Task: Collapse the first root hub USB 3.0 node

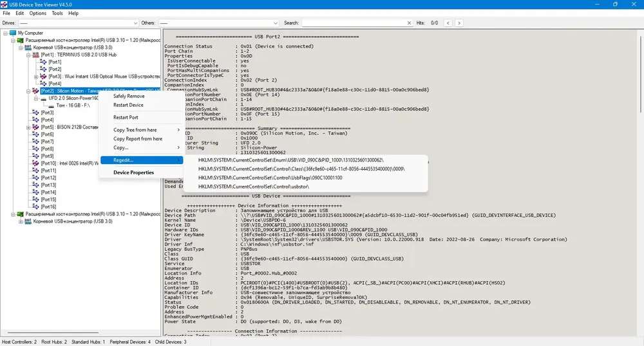Action: click(x=21, y=48)
